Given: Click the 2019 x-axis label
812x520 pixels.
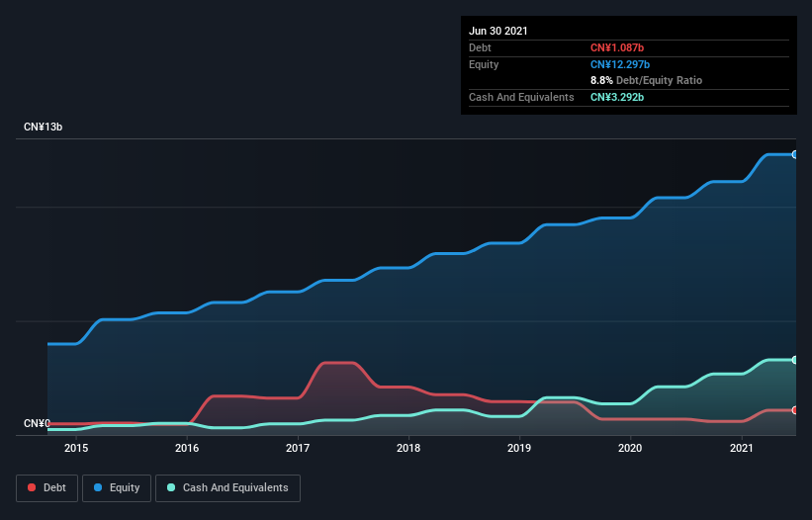Looking at the screenshot, I should pos(519,448).
